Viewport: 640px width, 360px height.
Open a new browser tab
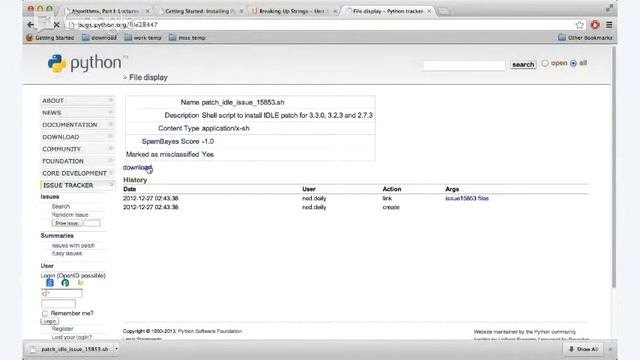click(444, 11)
